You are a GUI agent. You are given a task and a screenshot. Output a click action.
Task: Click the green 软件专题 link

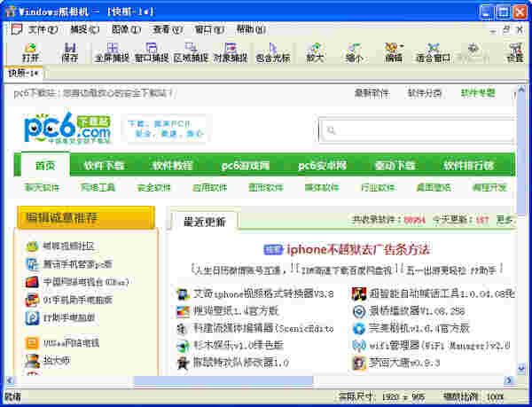click(478, 93)
